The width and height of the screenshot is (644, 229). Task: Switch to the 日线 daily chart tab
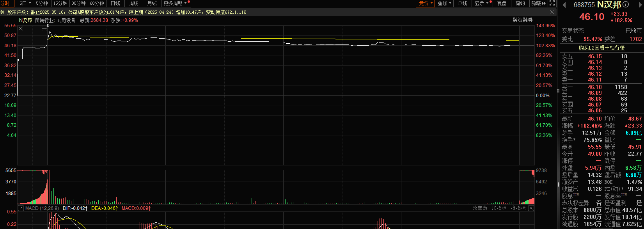pyautogui.click(x=115, y=3)
